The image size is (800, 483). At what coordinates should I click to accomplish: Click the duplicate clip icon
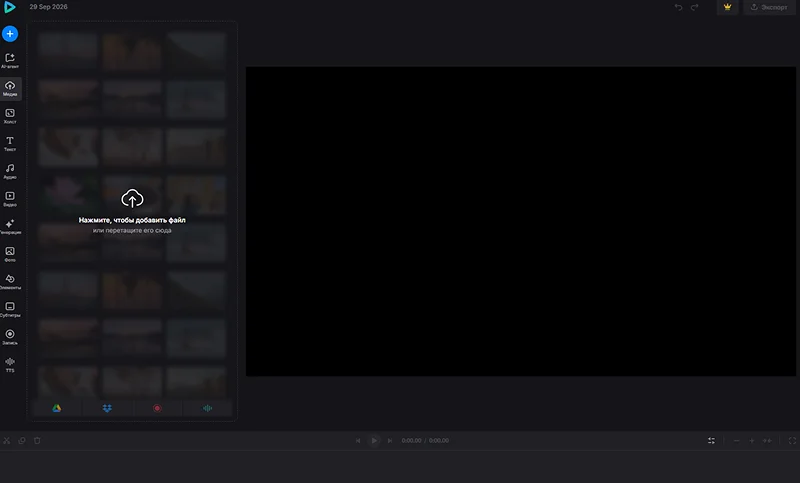22,441
